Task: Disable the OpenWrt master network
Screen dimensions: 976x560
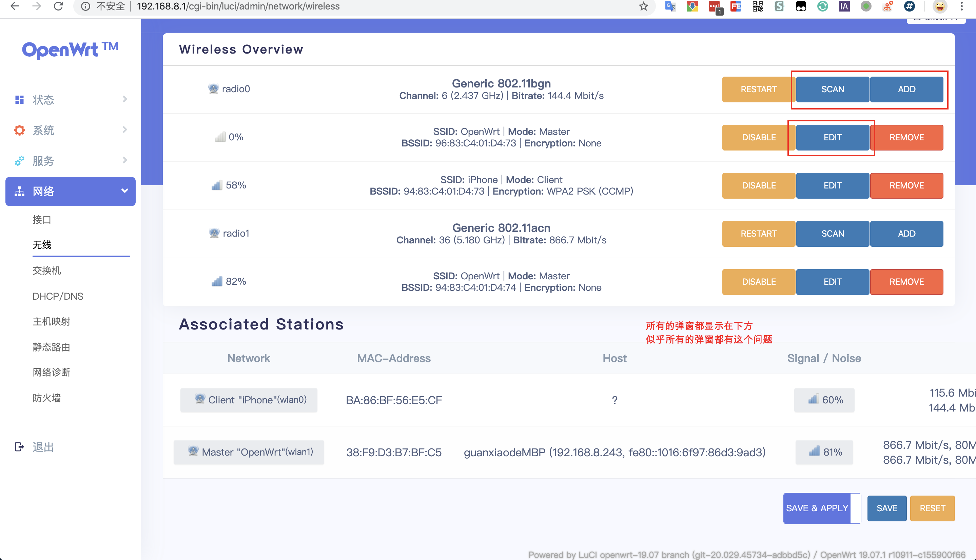Action: (758, 137)
